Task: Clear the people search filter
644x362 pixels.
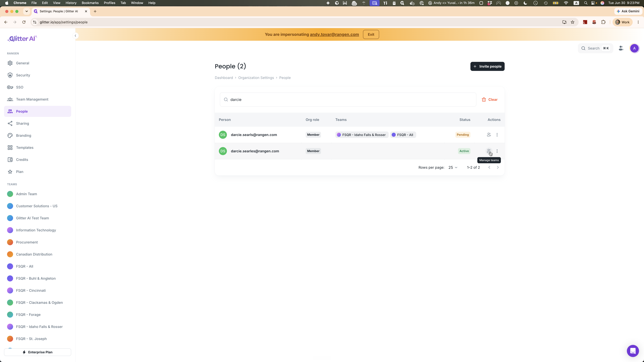Action: pyautogui.click(x=490, y=99)
